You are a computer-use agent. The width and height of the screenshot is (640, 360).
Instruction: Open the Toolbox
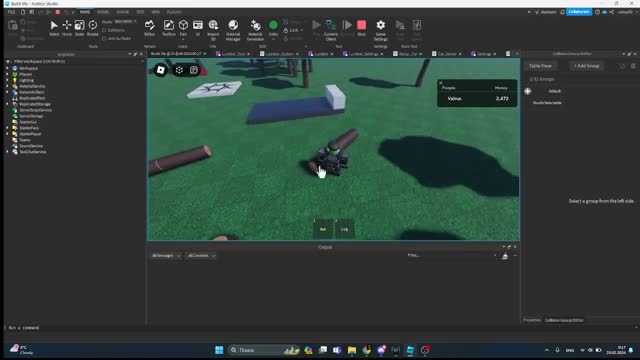point(169,28)
